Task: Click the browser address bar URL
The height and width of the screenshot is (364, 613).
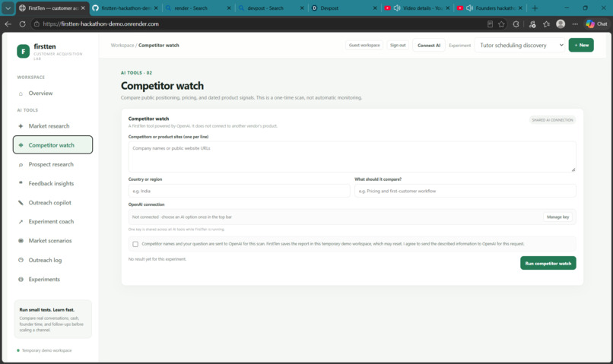Action: pos(101,24)
